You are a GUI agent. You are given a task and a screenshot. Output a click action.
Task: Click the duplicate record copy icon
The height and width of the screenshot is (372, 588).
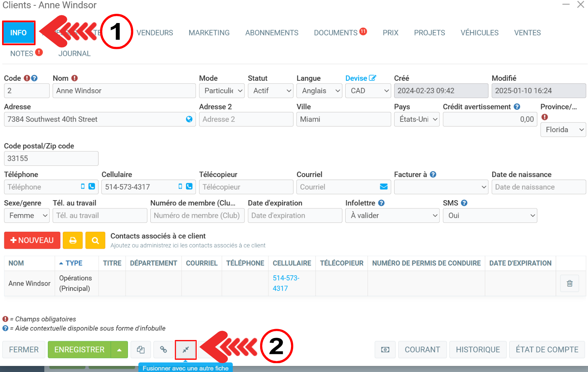pos(141,350)
